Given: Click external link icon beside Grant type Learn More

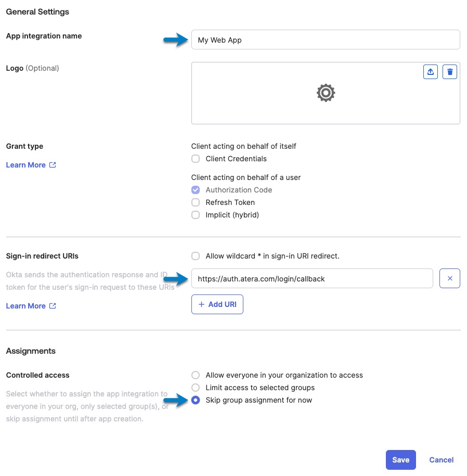Looking at the screenshot, I should (x=53, y=165).
